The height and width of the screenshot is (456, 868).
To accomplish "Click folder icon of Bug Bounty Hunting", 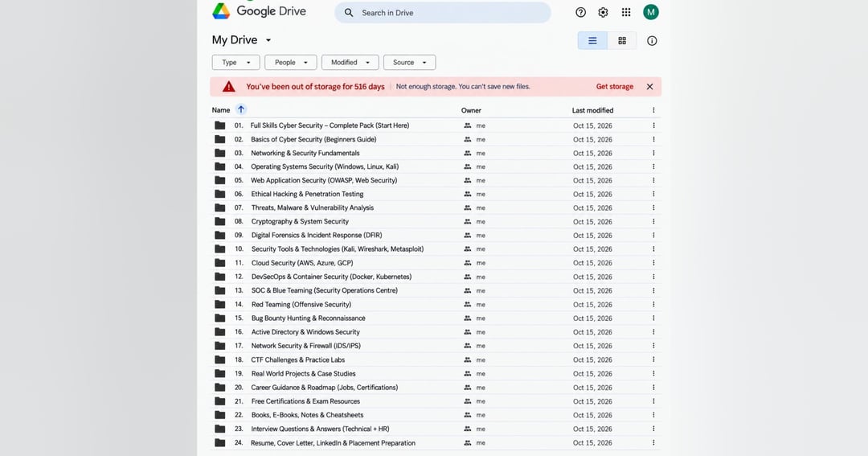I will tap(219, 318).
